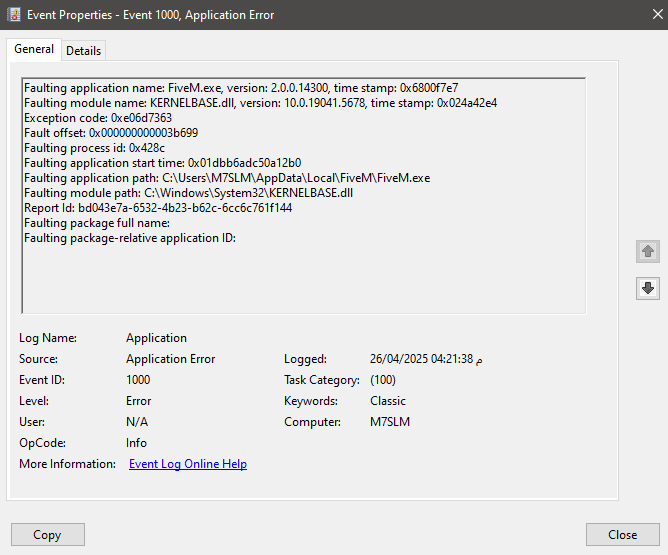Click the Keywords label

[311, 401]
